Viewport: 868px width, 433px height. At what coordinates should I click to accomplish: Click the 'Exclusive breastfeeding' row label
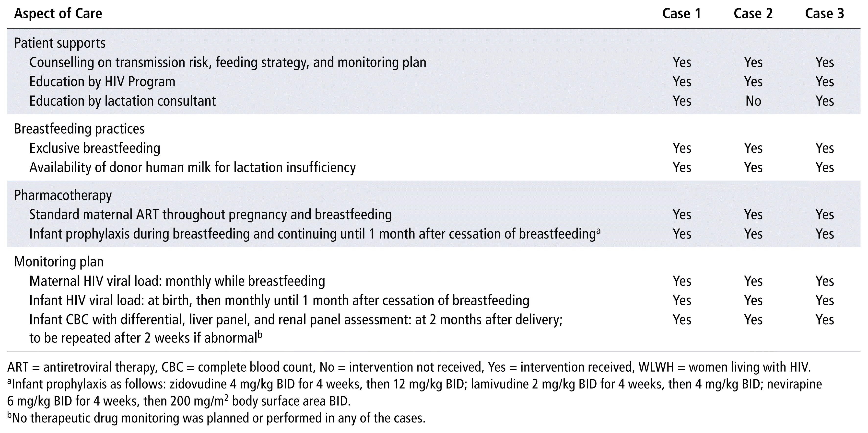click(x=95, y=148)
